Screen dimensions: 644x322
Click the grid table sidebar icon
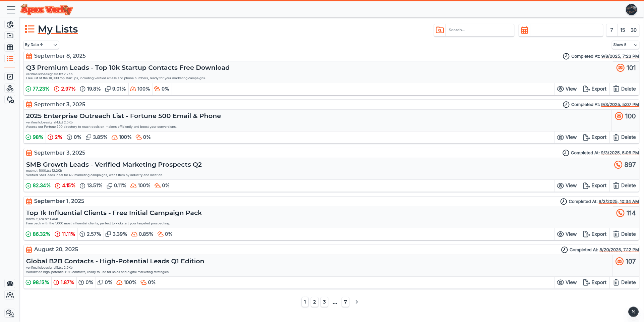click(10, 47)
